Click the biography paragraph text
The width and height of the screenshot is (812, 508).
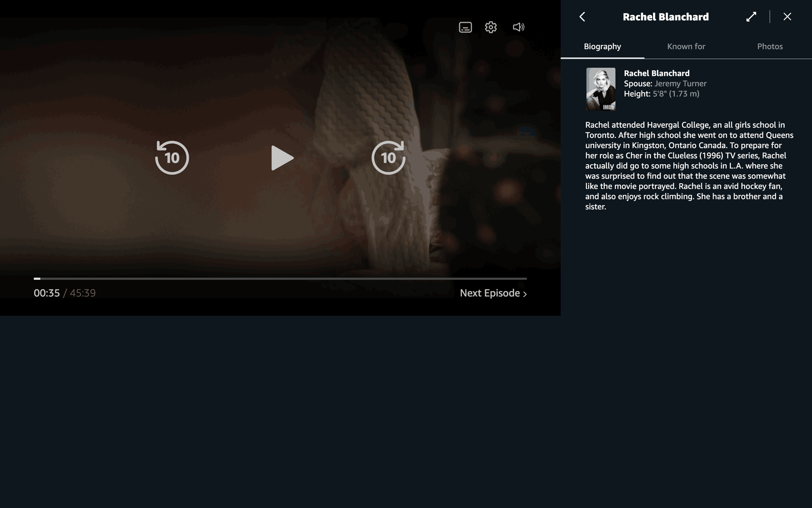point(689,166)
